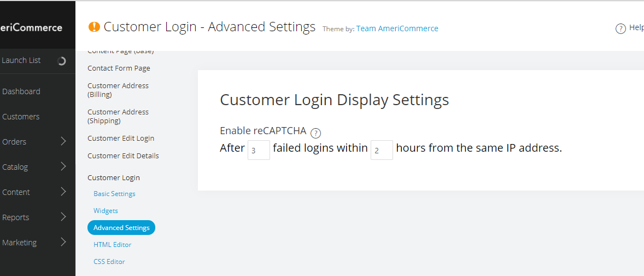Expand the Marketing menu chevron

tap(63, 242)
